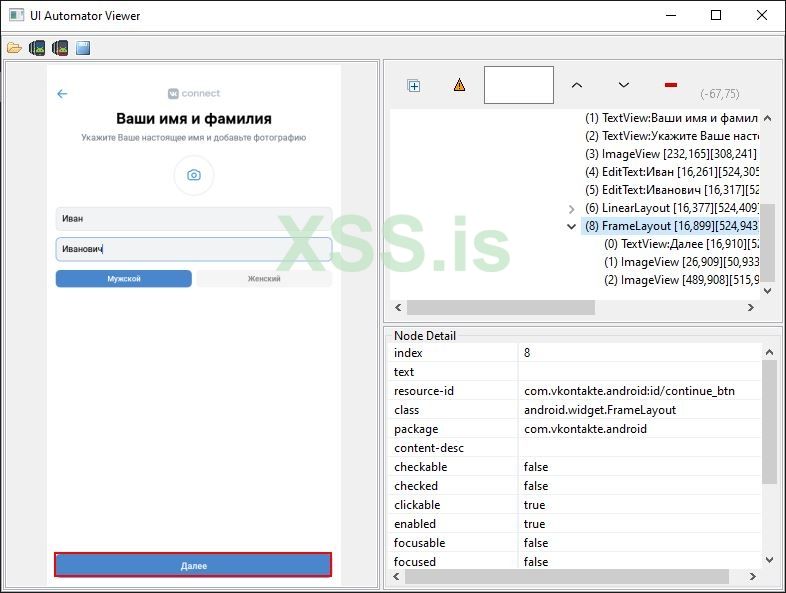Click the resource-id property label
Screen dimensions: 786x593
pos(424,391)
